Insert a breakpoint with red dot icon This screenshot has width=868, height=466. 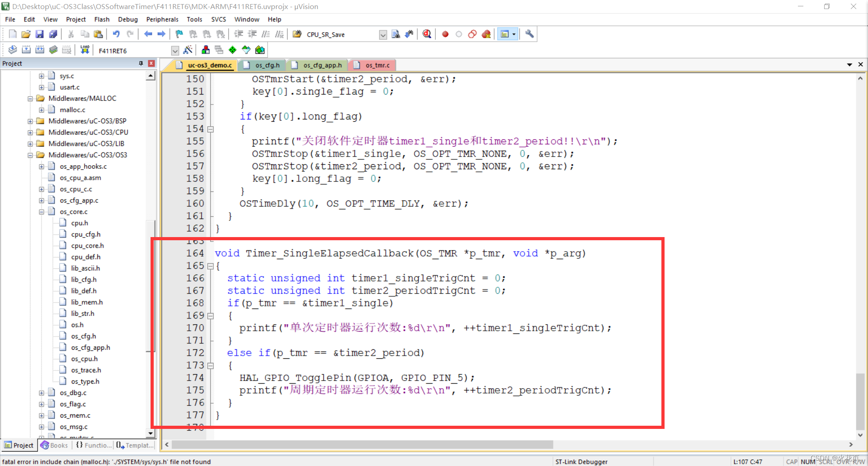(445, 34)
